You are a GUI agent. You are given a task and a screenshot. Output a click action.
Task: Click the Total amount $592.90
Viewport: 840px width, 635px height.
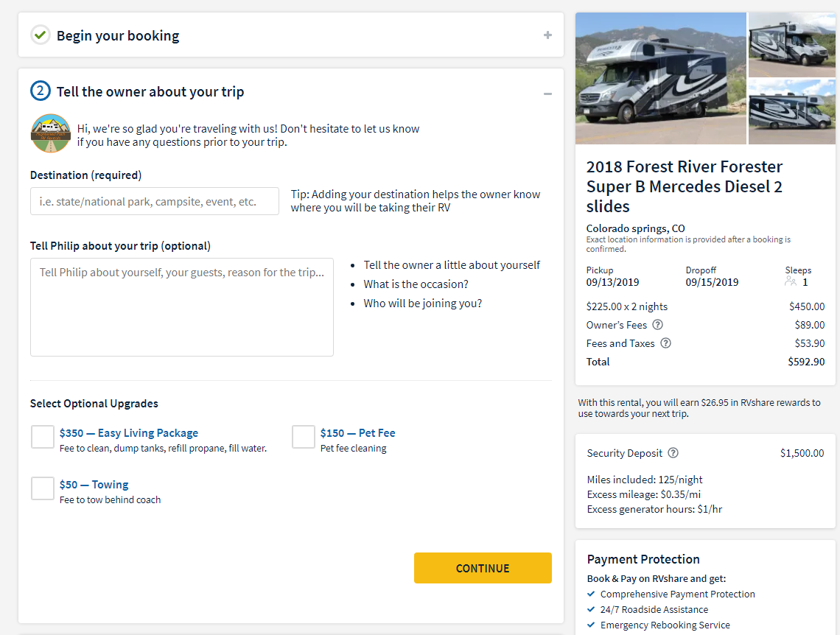point(806,362)
